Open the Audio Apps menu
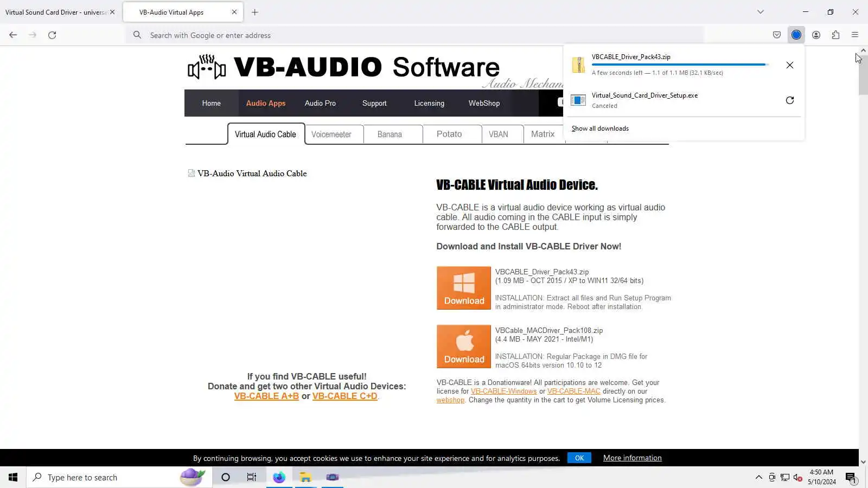The image size is (868, 488). coord(266,103)
